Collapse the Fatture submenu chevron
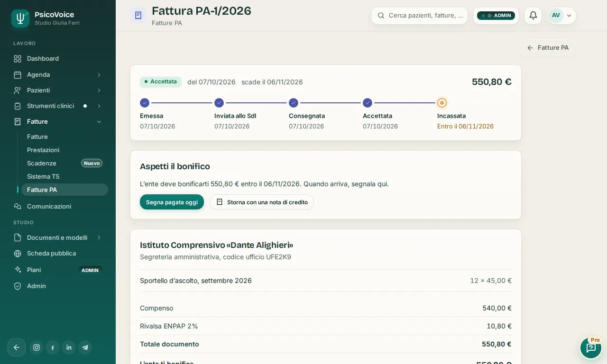 pos(99,122)
